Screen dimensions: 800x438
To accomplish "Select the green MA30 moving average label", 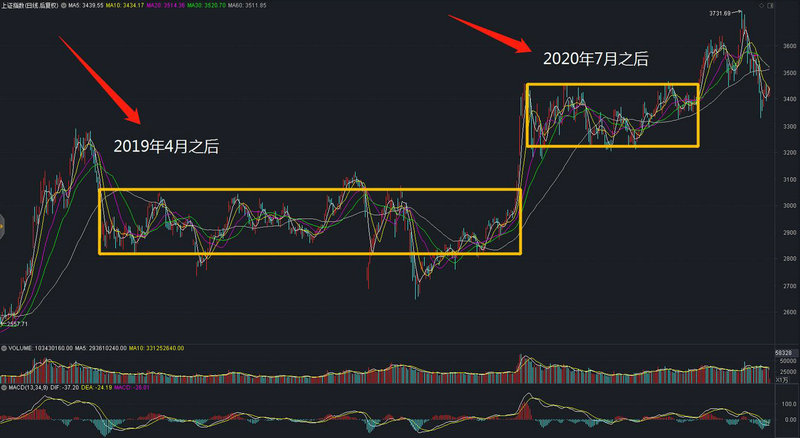I will click(248, 7).
